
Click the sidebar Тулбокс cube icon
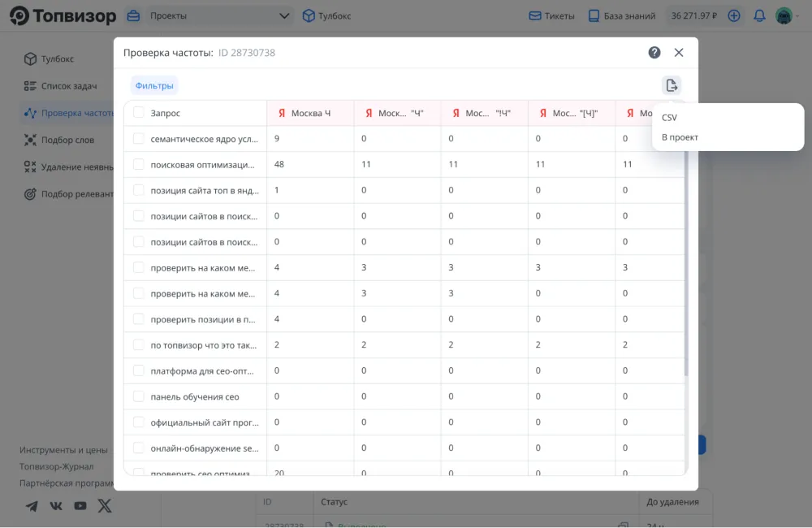[x=30, y=58]
